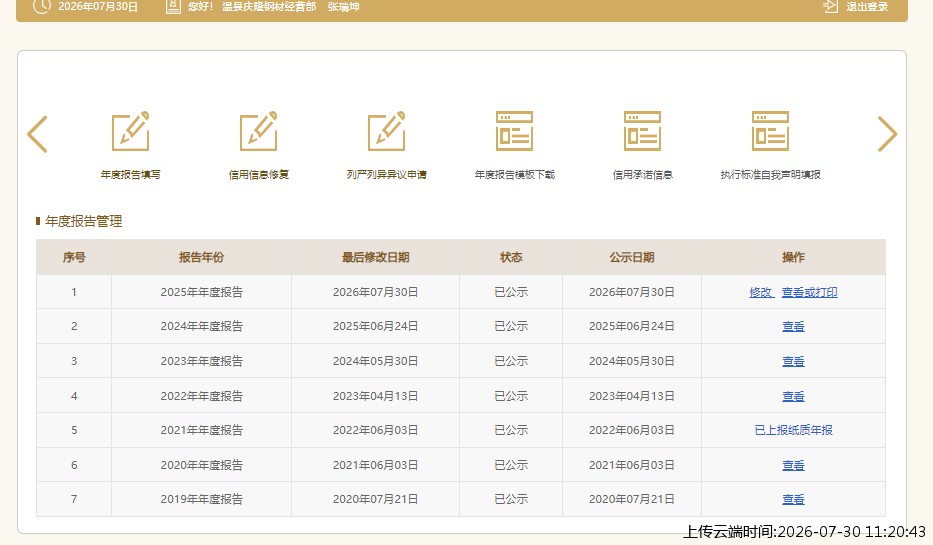
Task: Select the 2022年年度报告 cell
Action: click(201, 396)
